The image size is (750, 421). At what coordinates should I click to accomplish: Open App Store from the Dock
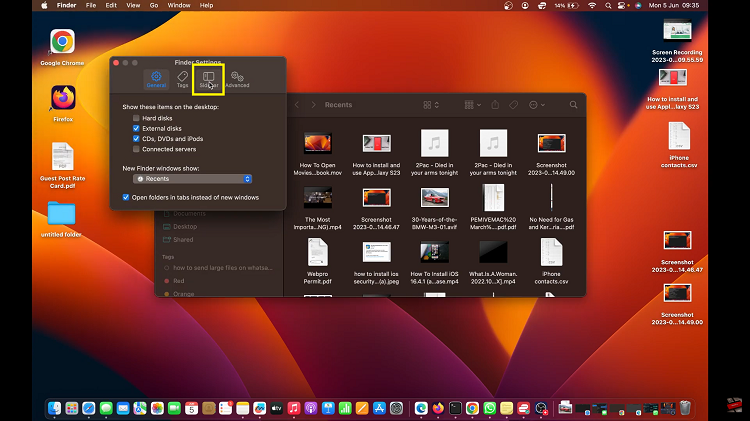(x=379, y=408)
